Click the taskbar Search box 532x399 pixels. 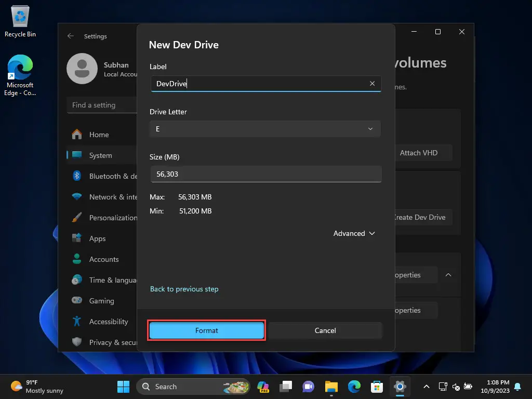point(193,387)
